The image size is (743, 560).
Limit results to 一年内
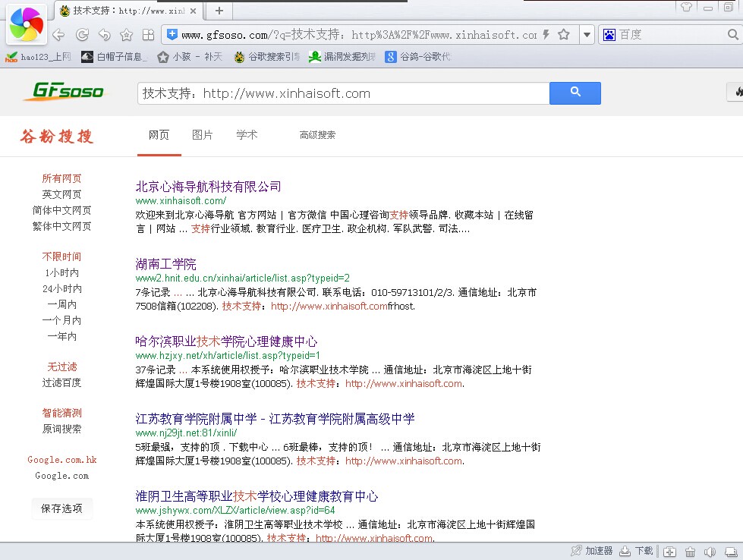61,336
